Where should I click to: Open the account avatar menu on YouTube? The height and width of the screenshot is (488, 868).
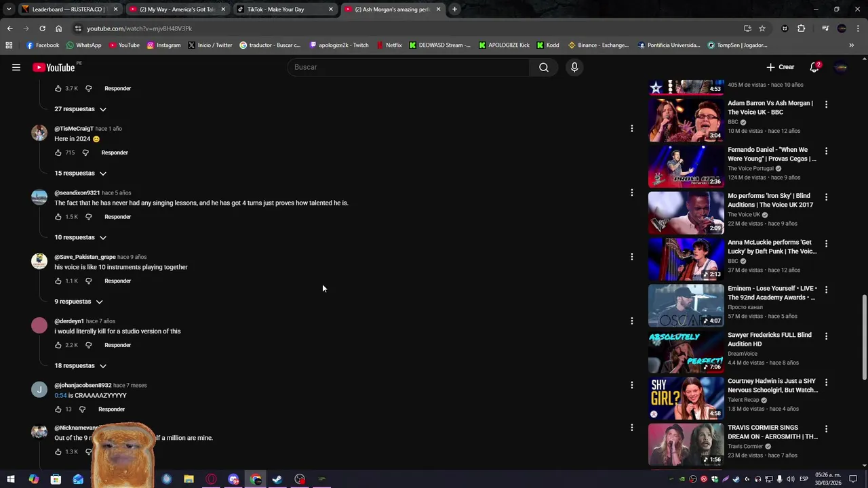tap(842, 67)
